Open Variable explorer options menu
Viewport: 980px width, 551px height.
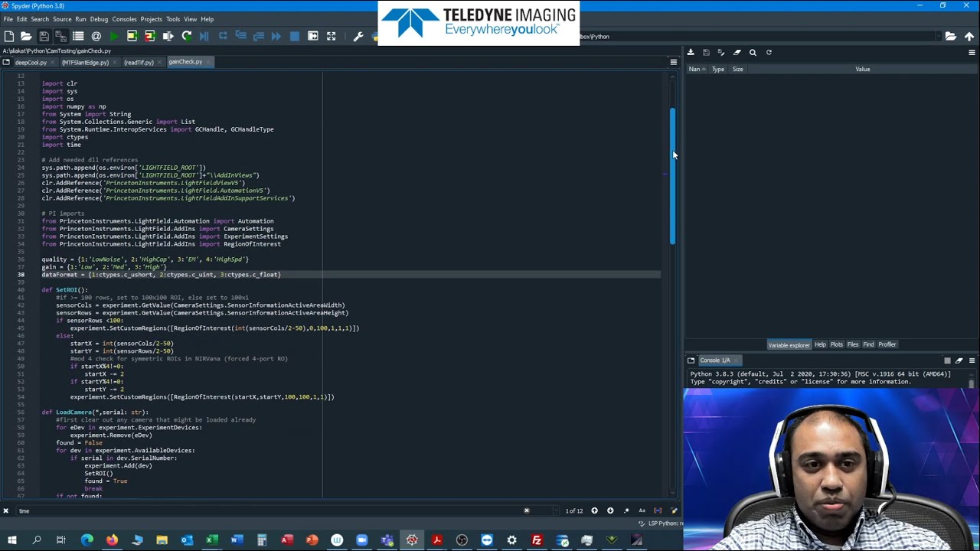[x=972, y=52]
